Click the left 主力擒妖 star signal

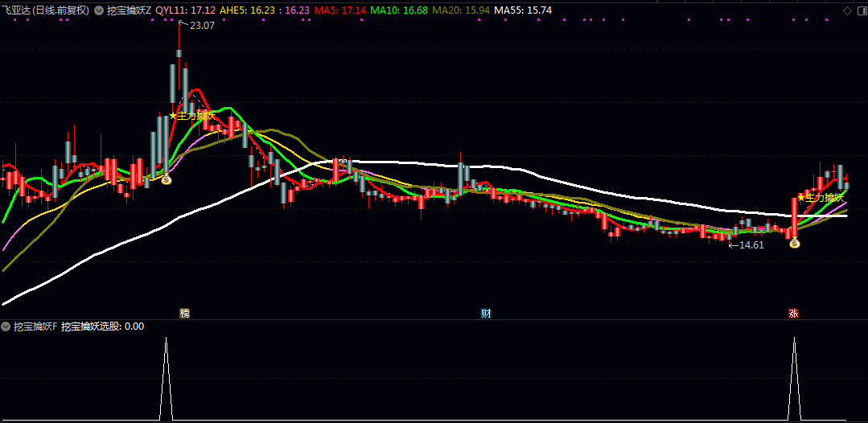(193, 116)
